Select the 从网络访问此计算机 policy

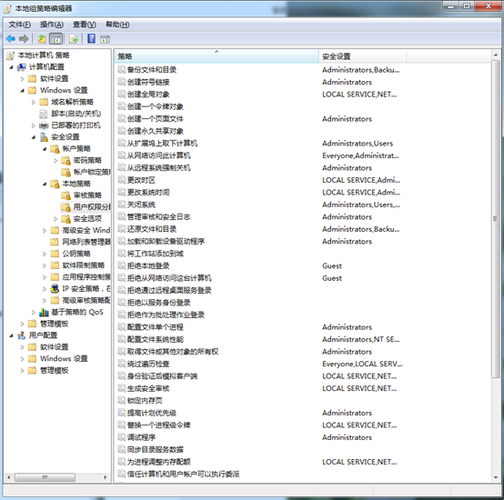coord(159,156)
